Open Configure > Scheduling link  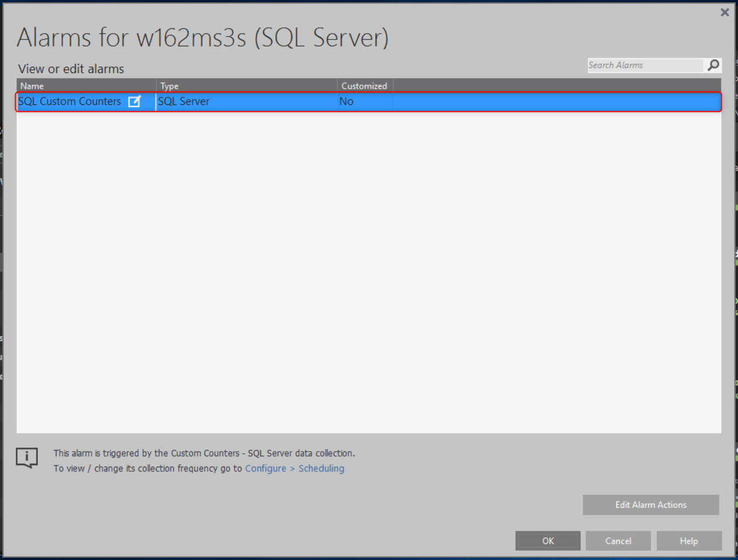click(x=295, y=468)
